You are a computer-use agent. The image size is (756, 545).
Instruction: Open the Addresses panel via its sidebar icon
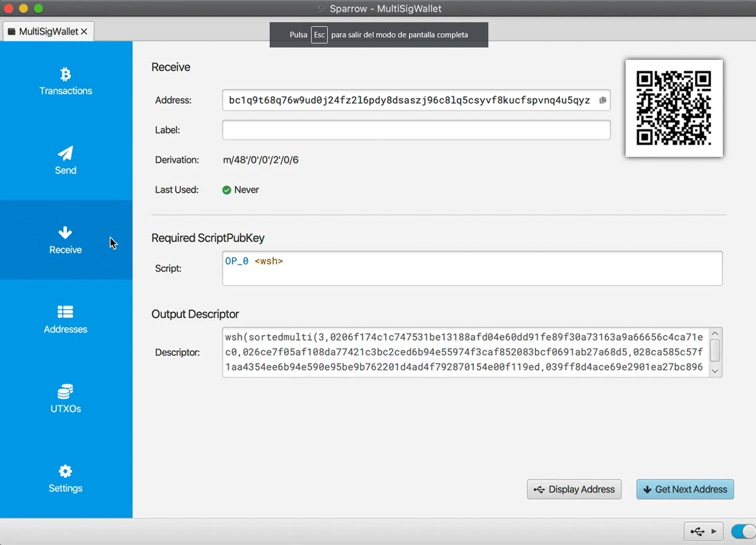65,312
